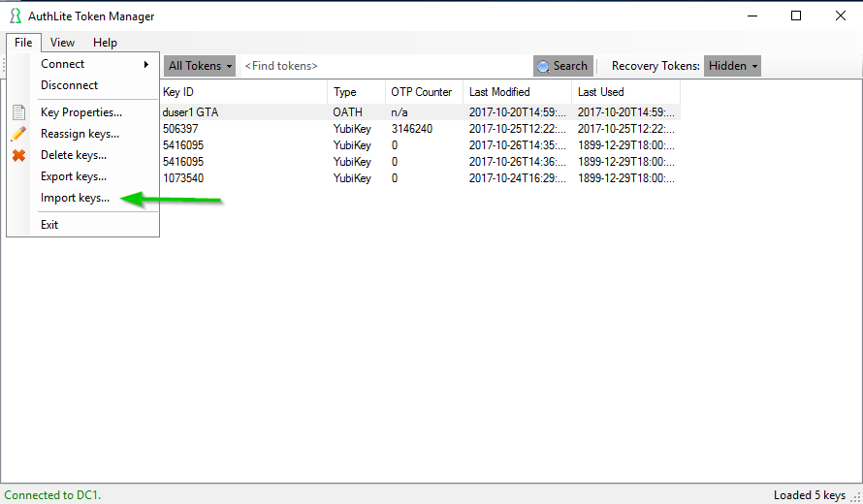The image size is (863, 504).
Task: Click the Recovery Tokens label
Action: 655,66
